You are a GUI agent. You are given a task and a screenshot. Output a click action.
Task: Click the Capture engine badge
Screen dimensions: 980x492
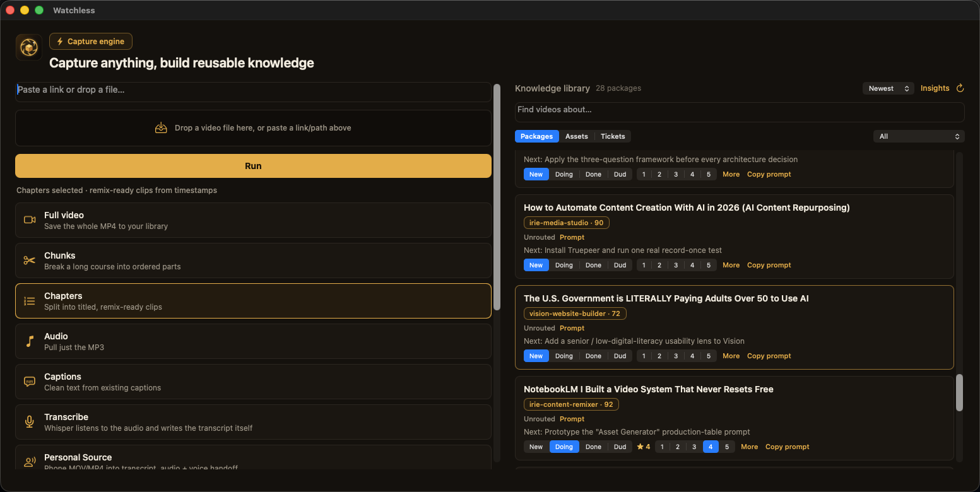[91, 42]
